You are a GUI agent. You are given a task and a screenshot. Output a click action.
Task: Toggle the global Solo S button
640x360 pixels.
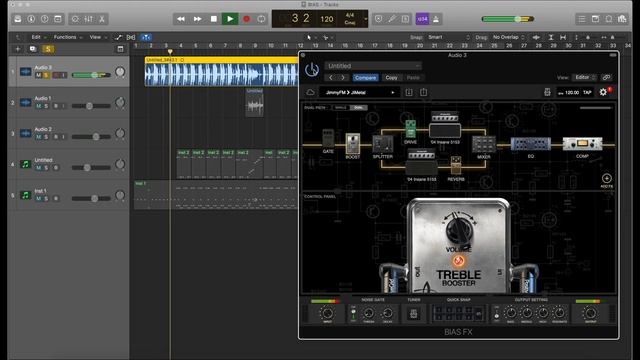point(48,49)
